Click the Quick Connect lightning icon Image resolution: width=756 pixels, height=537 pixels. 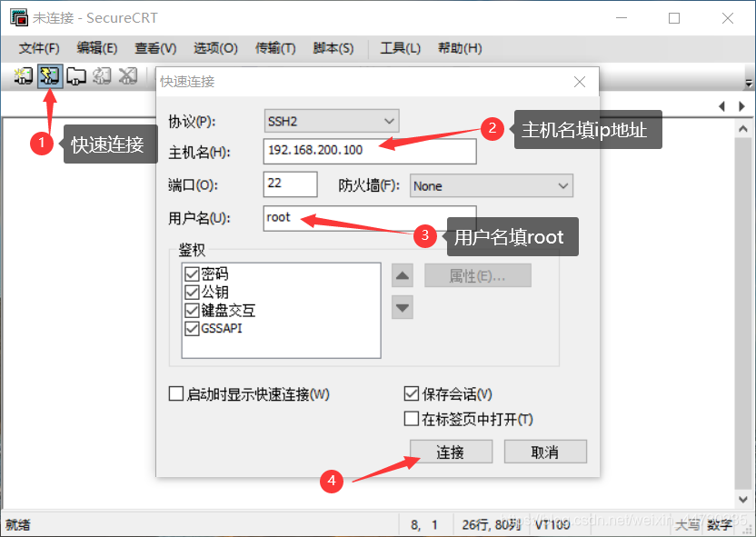tap(50, 75)
